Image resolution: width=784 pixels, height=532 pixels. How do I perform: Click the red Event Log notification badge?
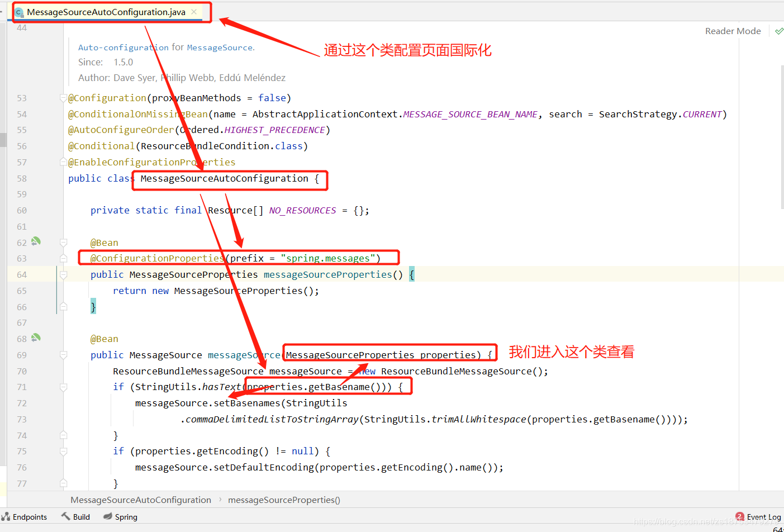point(740,516)
